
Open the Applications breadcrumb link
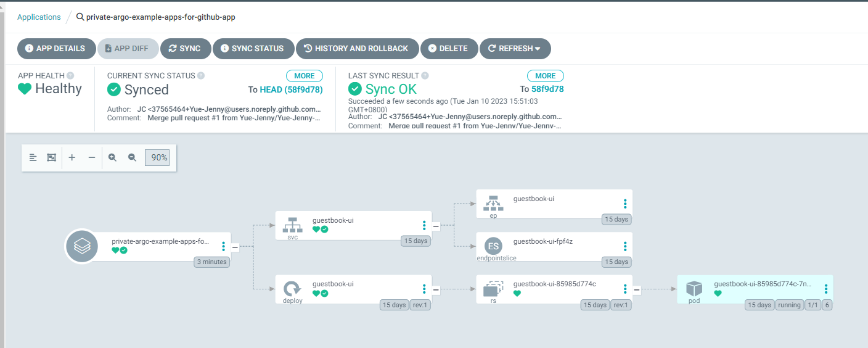[39, 17]
